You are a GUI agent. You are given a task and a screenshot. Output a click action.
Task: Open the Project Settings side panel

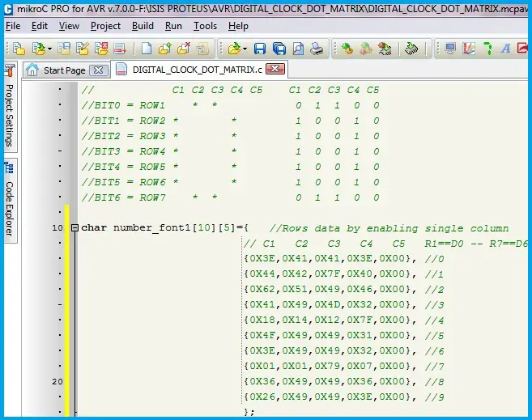point(10,107)
